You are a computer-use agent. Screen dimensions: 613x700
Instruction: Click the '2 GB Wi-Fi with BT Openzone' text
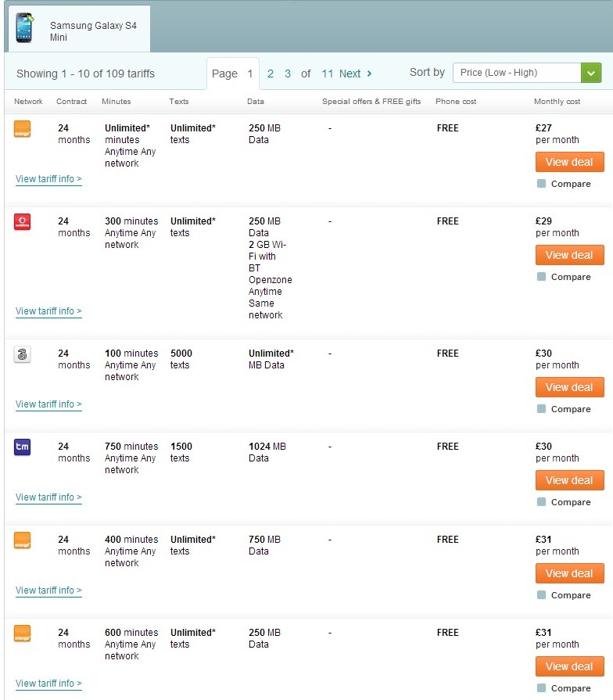[271, 263]
